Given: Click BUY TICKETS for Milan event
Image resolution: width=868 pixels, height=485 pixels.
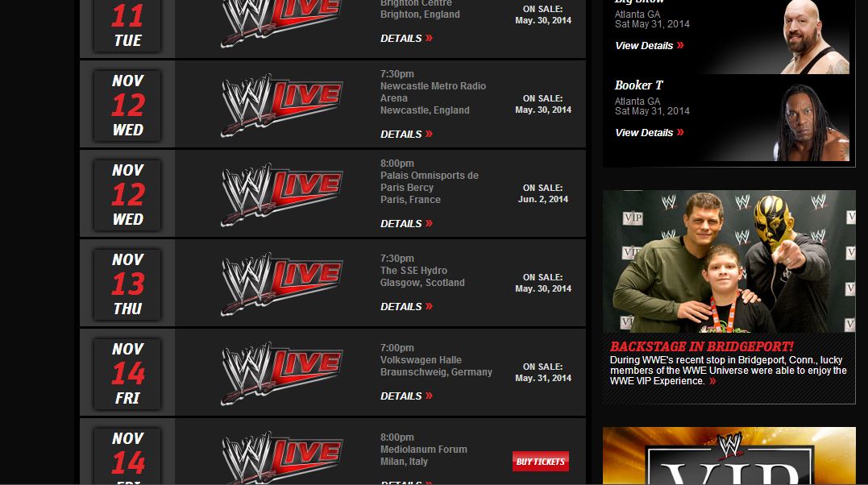Looking at the screenshot, I should pos(540,461).
